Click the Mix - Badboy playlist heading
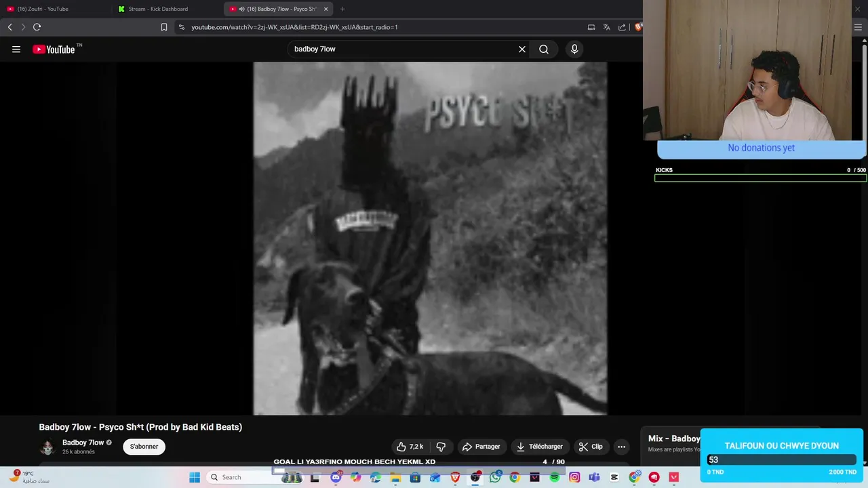 (x=674, y=439)
